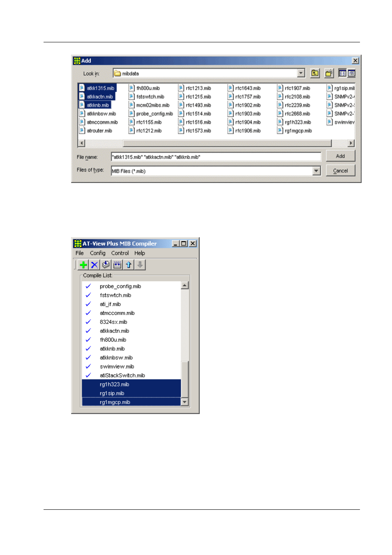The width and height of the screenshot is (392, 555).
Task: Click file icon for rfc1907.mib
Action: (280, 88)
